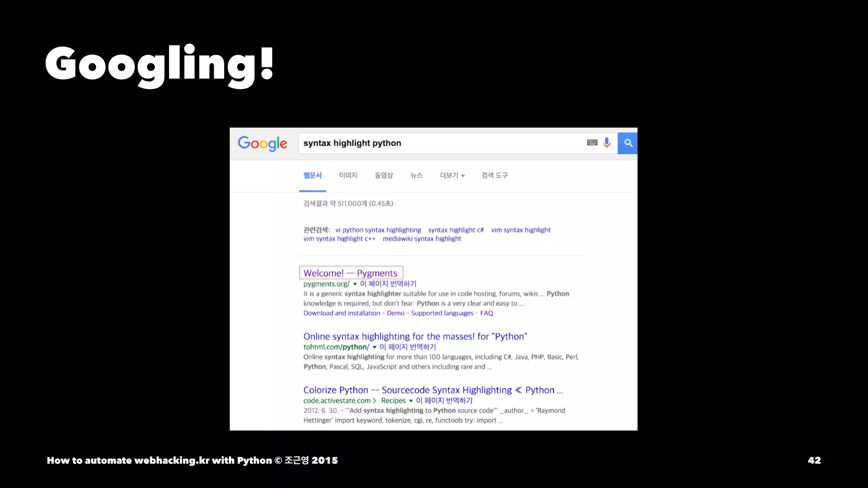Open the 뉴스 tab
The height and width of the screenshot is (488, 868).
pyautogui.click(x=416, y=175)
